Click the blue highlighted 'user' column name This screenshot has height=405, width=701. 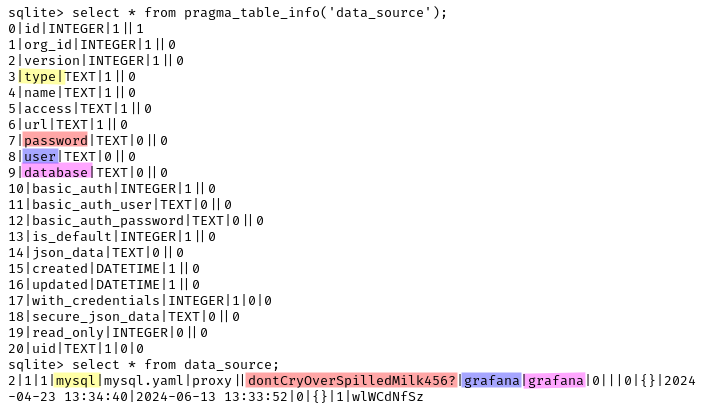click(x=40, y=157)
